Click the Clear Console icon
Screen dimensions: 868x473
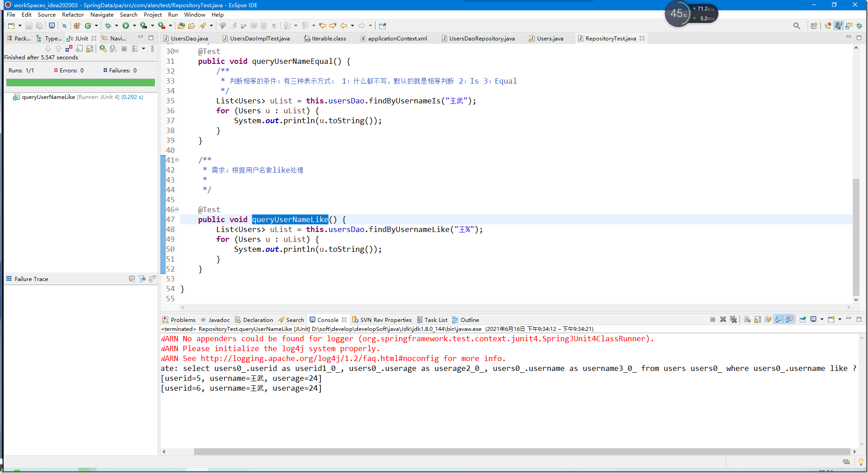tap(747, 319)
